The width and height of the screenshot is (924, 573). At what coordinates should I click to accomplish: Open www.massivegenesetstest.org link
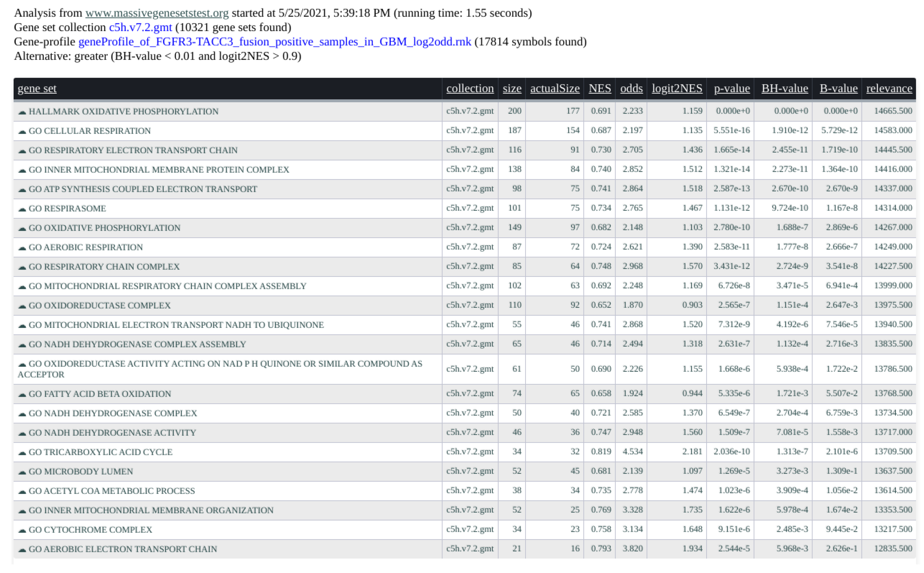pos(157,13)
